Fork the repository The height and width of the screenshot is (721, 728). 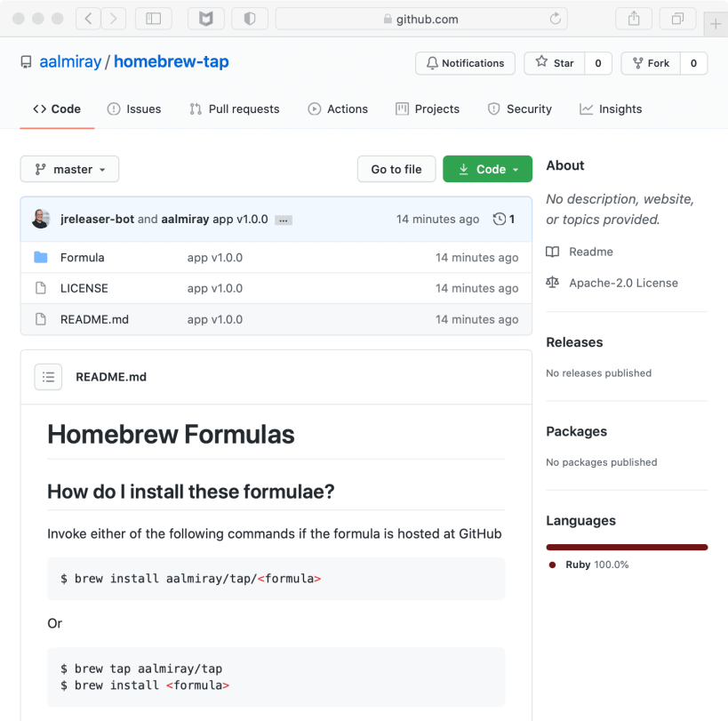click(x=651, y=63)
